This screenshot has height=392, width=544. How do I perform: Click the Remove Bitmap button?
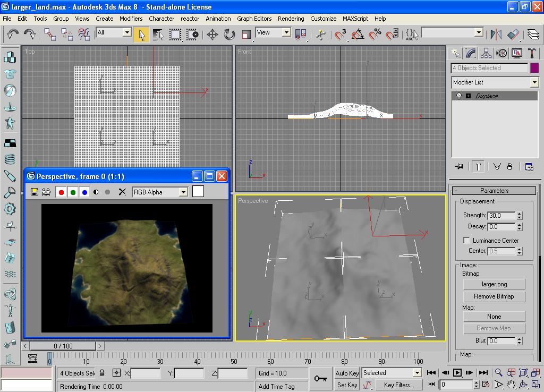click(x=494, y=296)
